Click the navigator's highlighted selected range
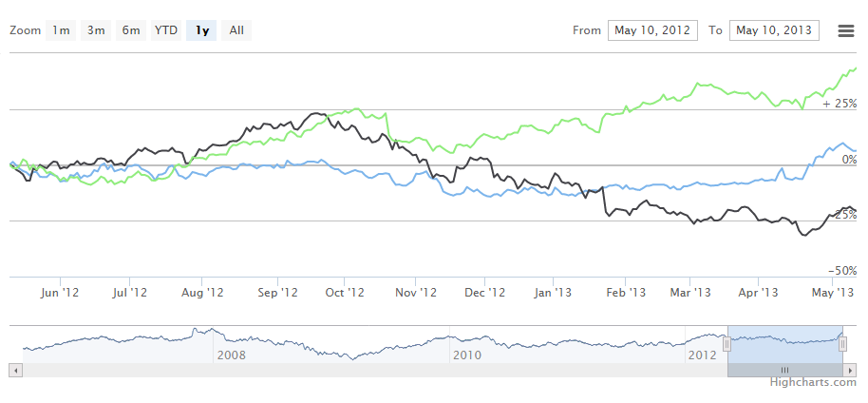The height and width of the screenshot is (403, 868). 784,340
